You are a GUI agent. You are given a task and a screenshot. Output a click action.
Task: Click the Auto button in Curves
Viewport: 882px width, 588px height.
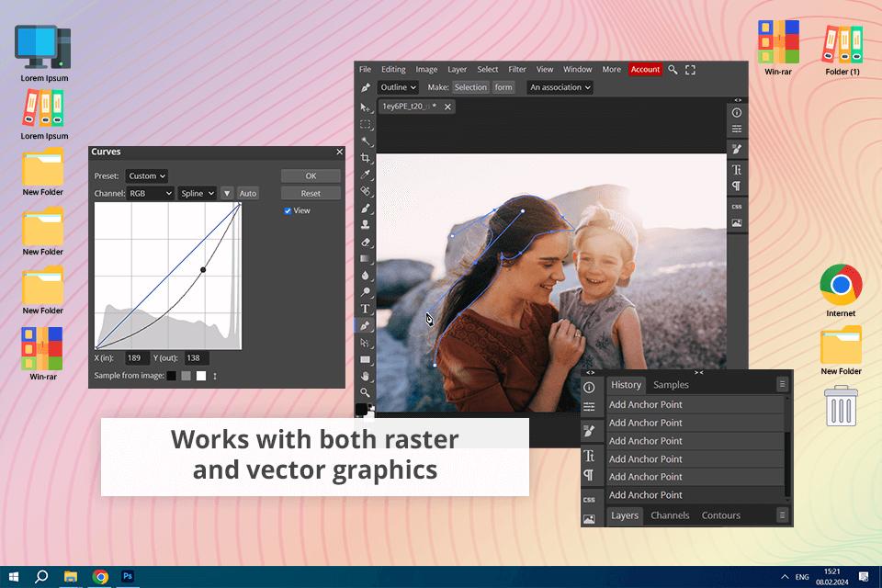coord(247,194)
